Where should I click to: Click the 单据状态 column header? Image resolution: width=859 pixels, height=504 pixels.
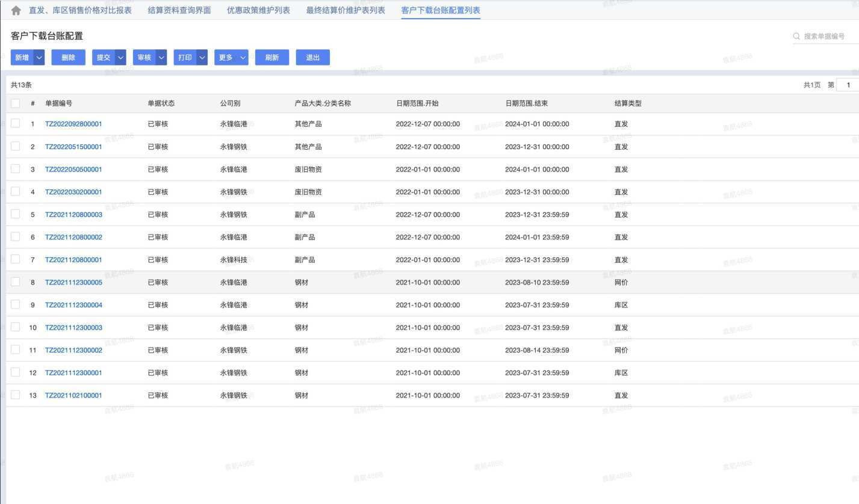pos(161,103)
